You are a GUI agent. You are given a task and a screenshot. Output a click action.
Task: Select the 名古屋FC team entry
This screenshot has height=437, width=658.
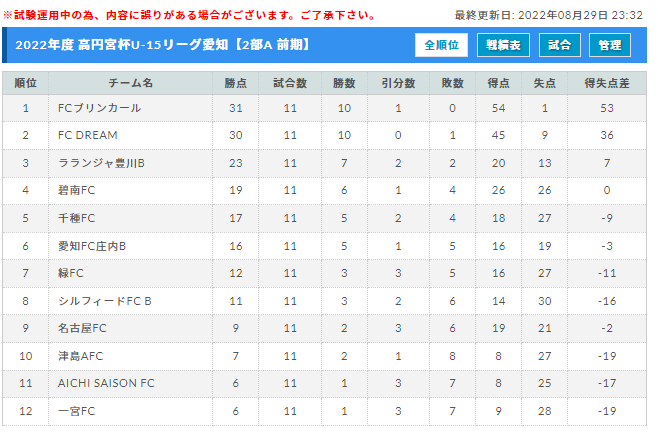82,328
